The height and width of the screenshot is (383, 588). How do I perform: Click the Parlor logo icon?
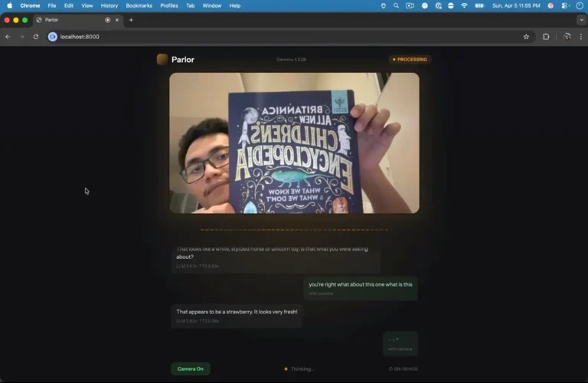click(x=162, y=59)
